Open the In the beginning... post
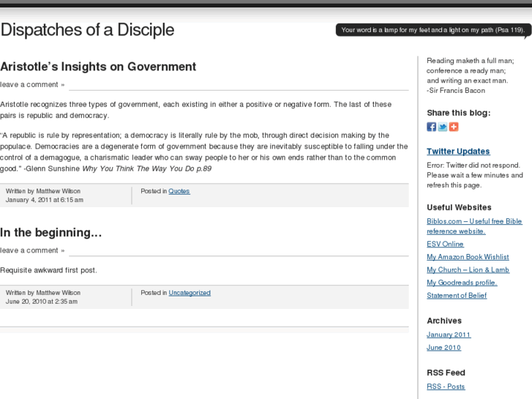The width and height of the screenshot is (532, 399). pos(50,233)
